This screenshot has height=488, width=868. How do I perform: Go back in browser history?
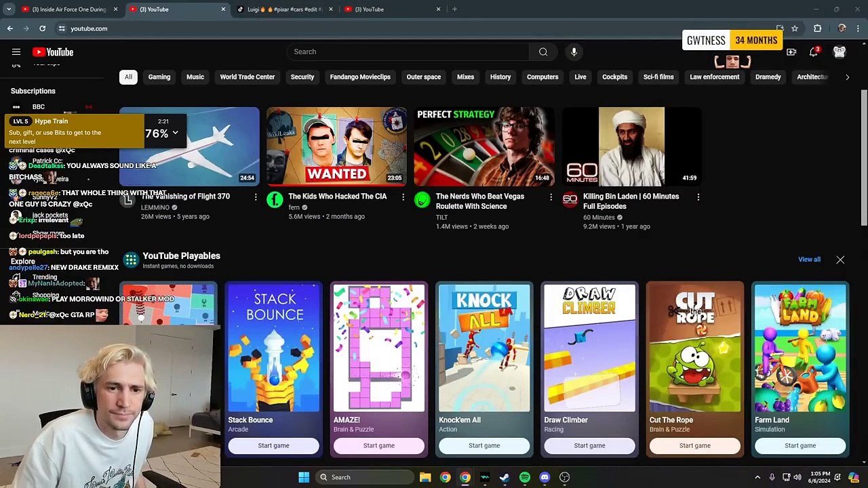[x=10, y=28]
